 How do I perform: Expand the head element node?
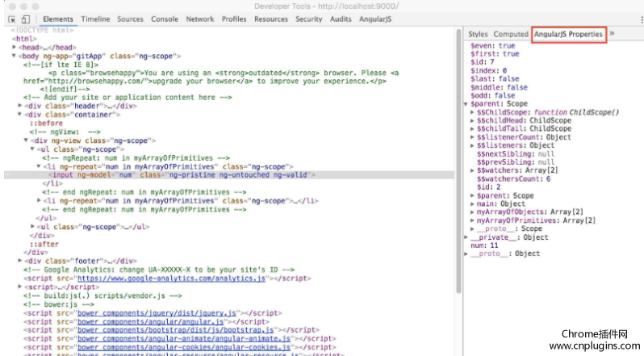tap(14, 47)
